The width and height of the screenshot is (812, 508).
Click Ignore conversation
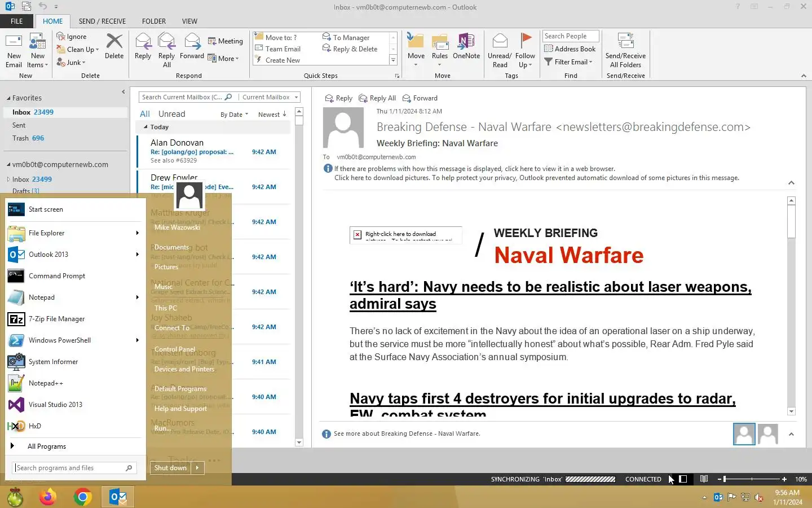click(72, 37)
